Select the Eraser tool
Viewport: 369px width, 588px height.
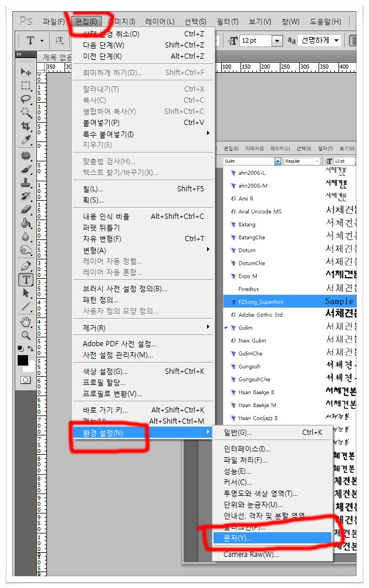(26, 209)
